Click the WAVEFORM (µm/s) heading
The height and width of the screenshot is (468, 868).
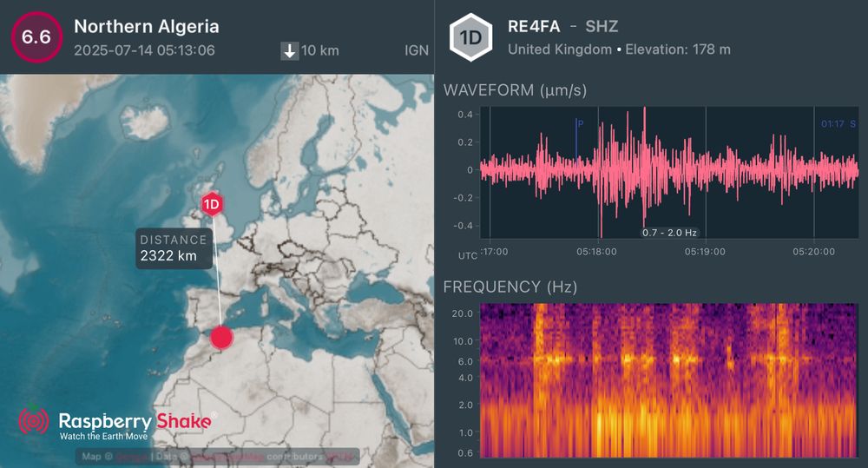[515, 90]
